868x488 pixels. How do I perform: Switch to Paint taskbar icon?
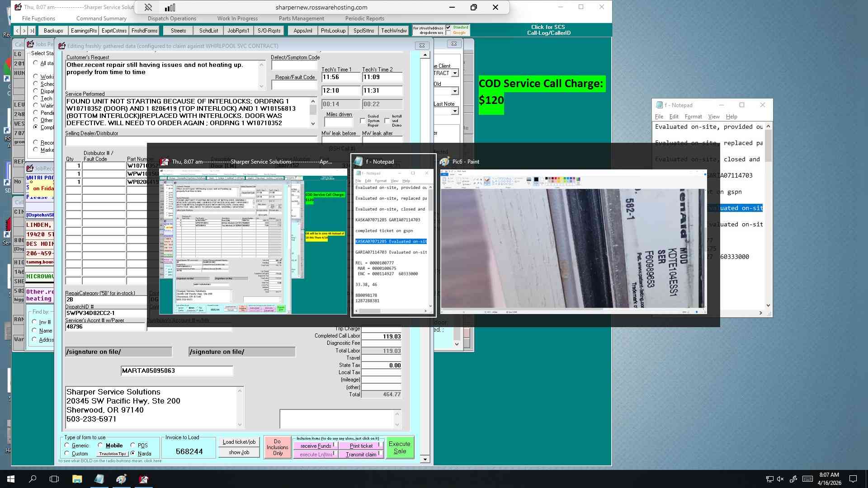click(x=121, y=479)
